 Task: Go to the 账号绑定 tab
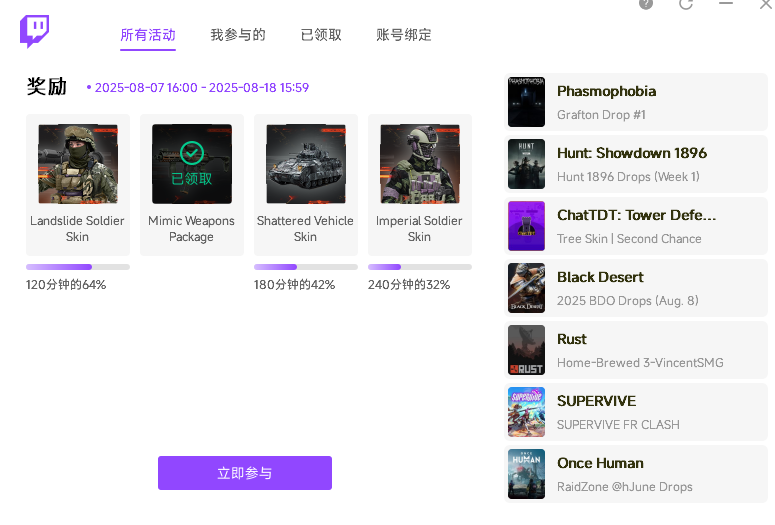click(404, 35)
